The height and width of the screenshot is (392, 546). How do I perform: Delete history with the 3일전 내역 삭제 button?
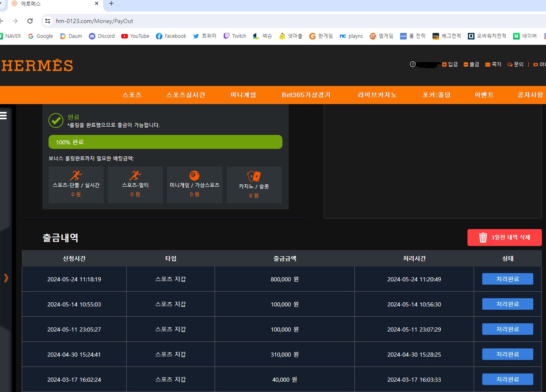point(504,237)
